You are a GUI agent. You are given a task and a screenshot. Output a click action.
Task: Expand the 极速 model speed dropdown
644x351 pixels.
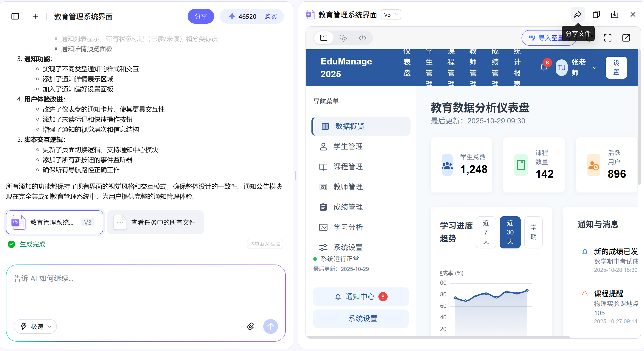pyautogui.click(x=35, y=326)
